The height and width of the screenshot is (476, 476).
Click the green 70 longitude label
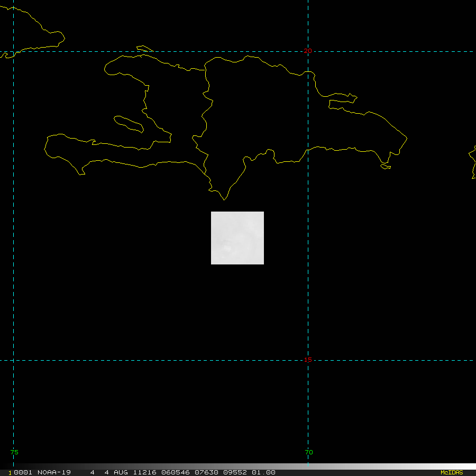(309, 452)
